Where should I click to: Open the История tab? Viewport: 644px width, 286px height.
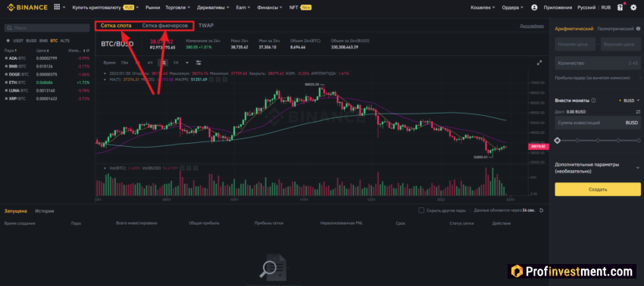pyautogui.click(x=45, y=211)
